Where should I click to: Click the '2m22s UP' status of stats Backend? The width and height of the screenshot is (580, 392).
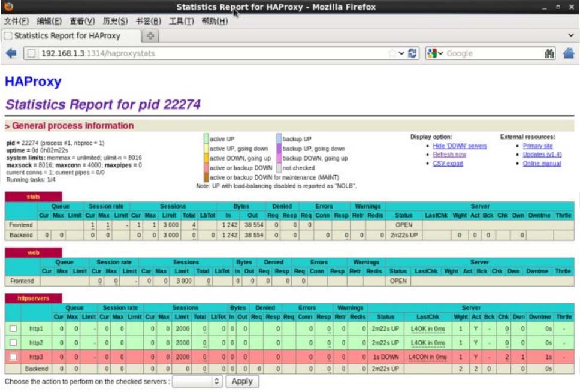404,235
